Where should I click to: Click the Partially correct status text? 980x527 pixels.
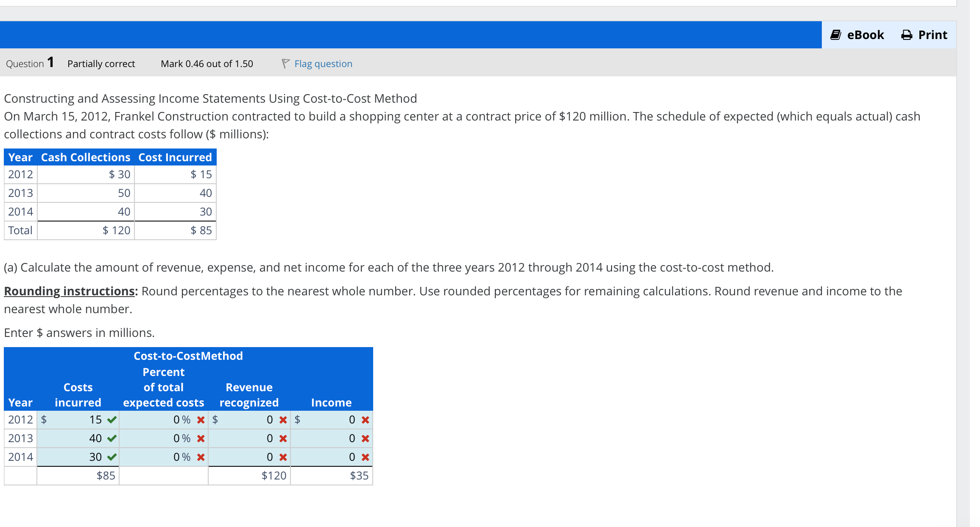pos(101,64)
